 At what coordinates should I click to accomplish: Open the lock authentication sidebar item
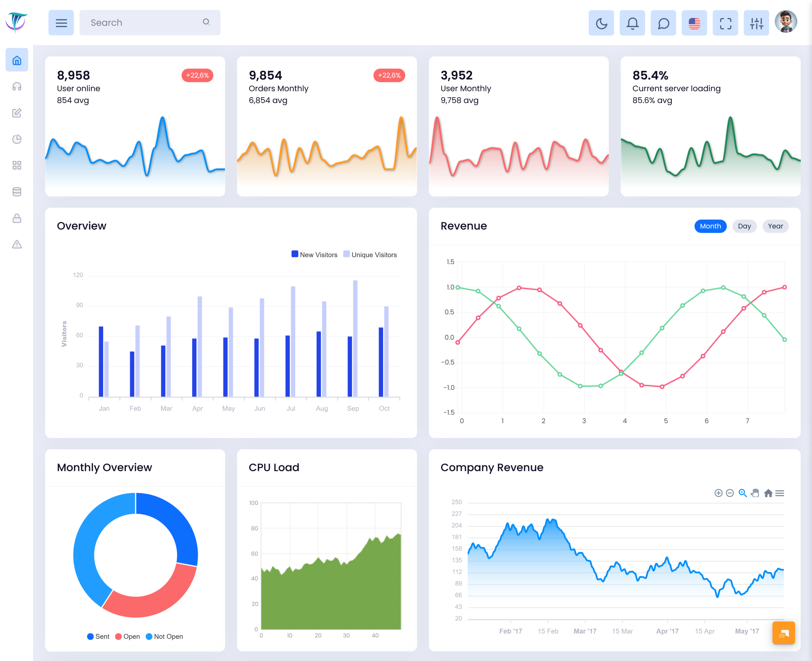click(17, 218)
